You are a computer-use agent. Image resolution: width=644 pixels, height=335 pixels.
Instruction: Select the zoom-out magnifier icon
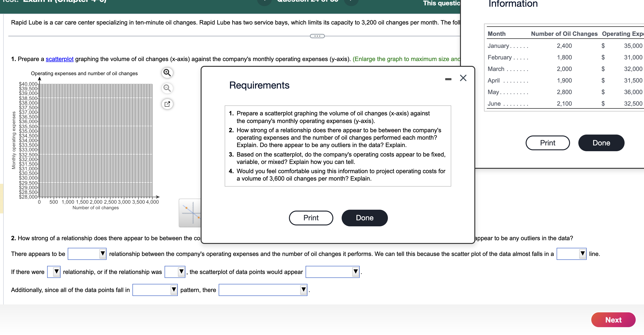tap(167, 88)
